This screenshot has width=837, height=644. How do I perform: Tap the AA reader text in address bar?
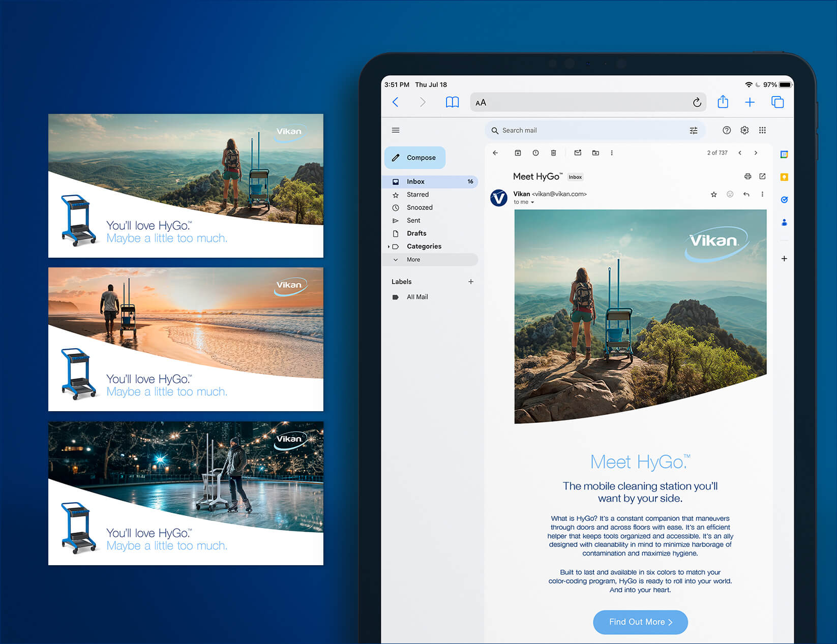pyautogui.click(x=481, y=103)
